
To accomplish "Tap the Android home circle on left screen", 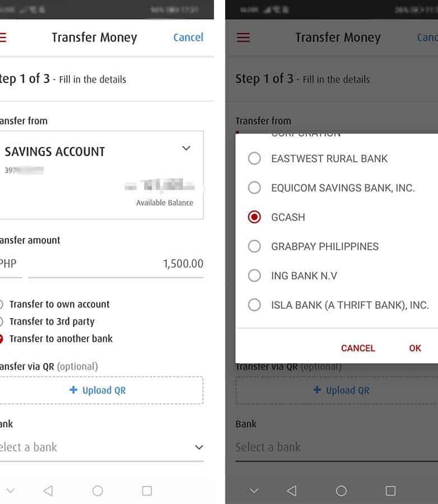I will coord(97,491).
